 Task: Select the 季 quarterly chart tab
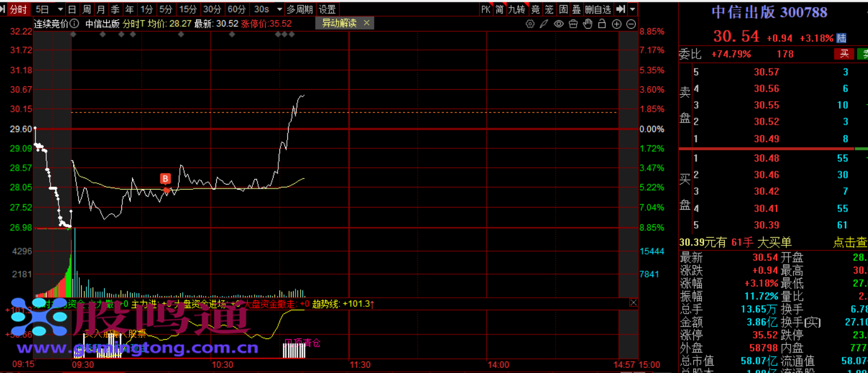pyautogui.click(x=115, y=9)
